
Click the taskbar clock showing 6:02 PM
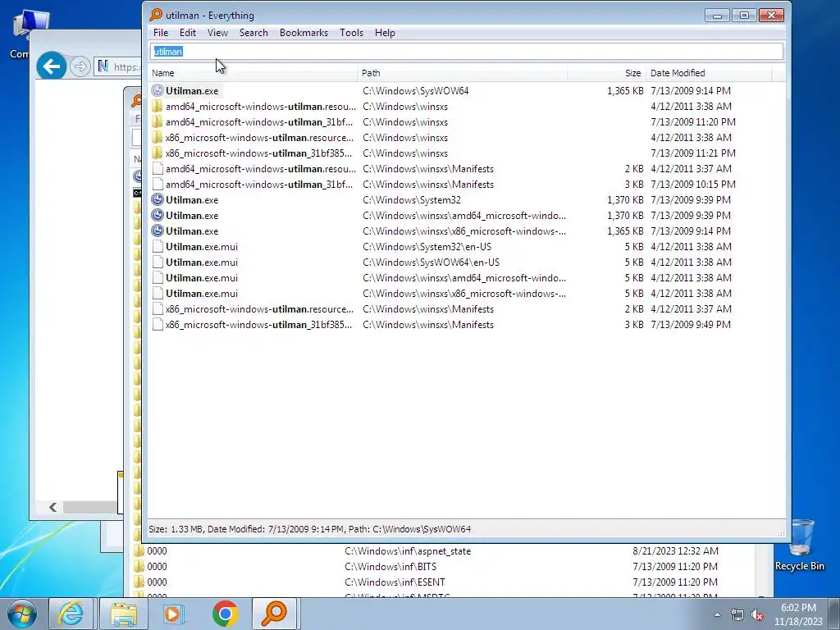(798, 614)
